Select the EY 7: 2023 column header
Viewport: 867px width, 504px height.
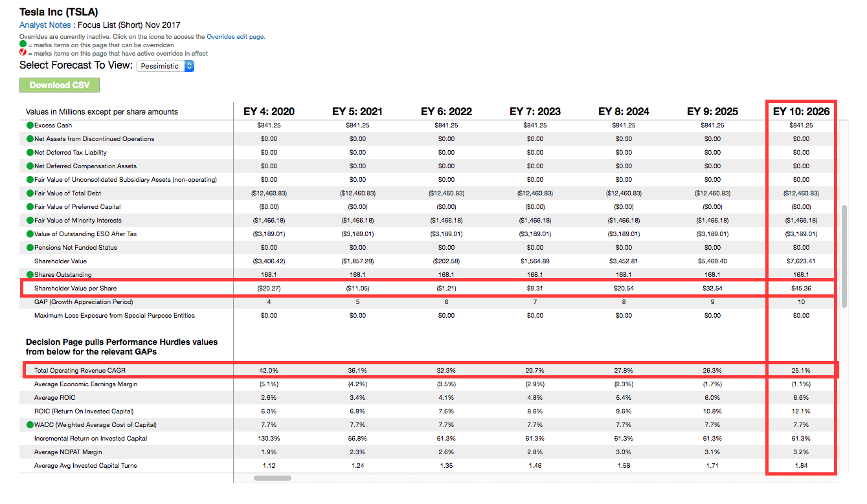pos(535,111)
